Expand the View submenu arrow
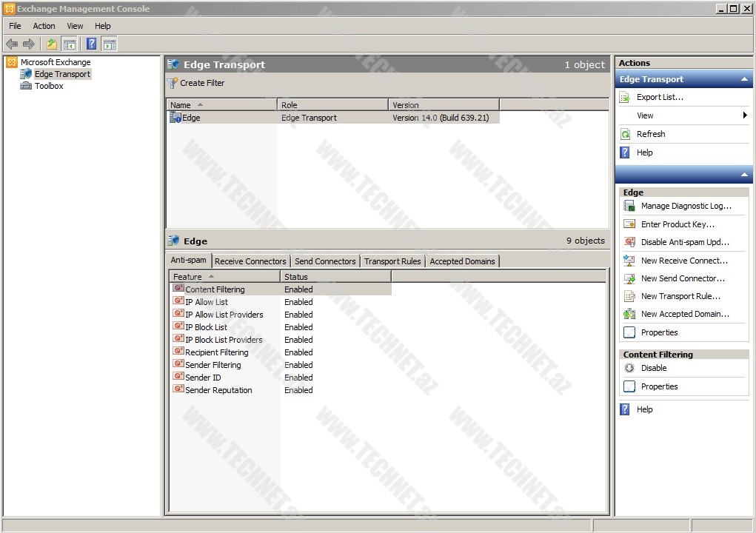Viewport: 756px width, 533px height. (x=744, y=115)
